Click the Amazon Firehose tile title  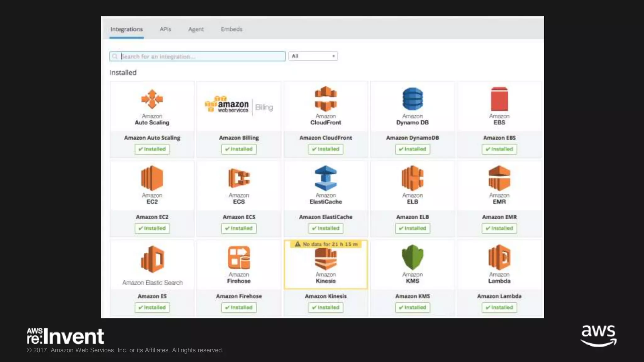pos(239,296)
